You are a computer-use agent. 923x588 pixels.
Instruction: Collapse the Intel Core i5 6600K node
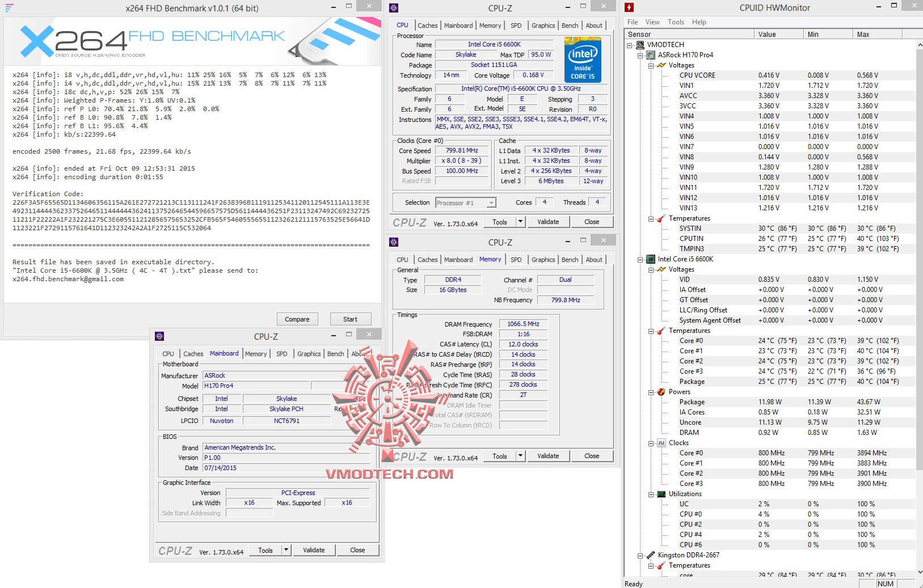coord(640,259)
